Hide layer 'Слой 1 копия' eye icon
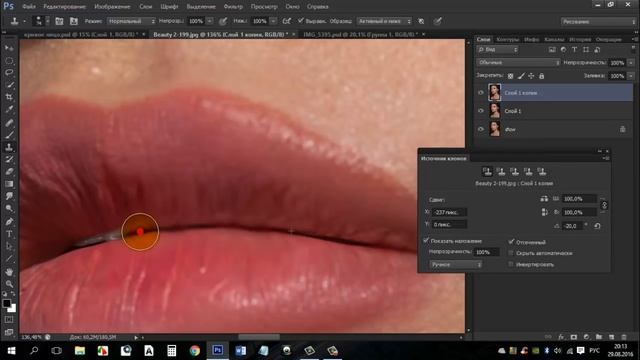 tap(481, 93)
